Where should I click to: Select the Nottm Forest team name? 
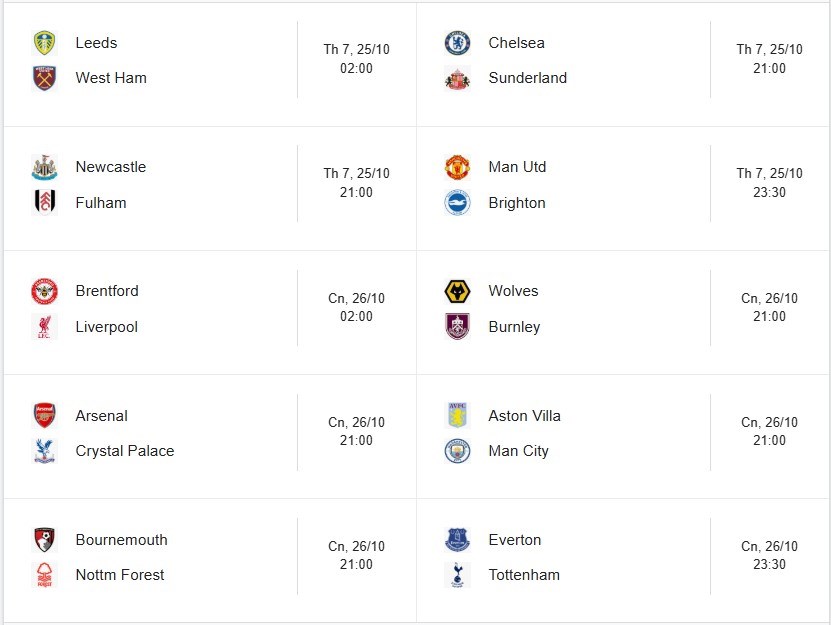119,575
